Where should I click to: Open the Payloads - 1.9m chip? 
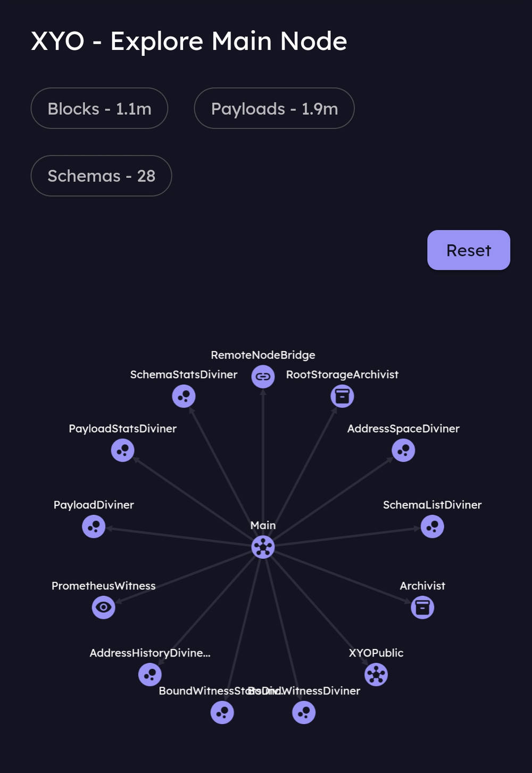[x=274, y=109]
